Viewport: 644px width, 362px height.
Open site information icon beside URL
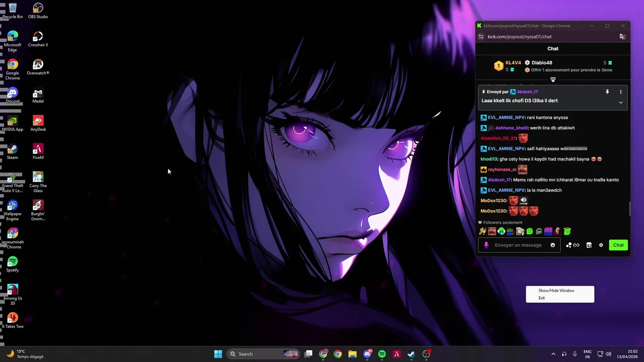click(x=481, y=37)
